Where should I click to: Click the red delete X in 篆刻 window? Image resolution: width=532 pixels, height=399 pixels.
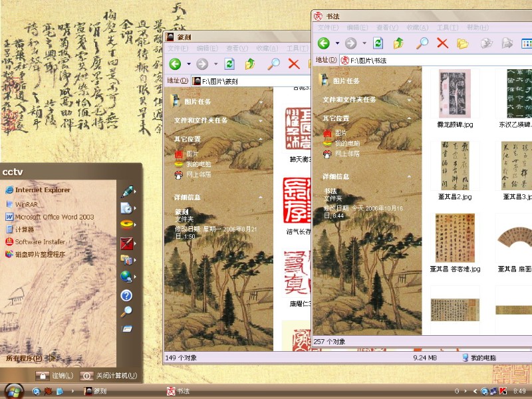(x=294, y=64)
